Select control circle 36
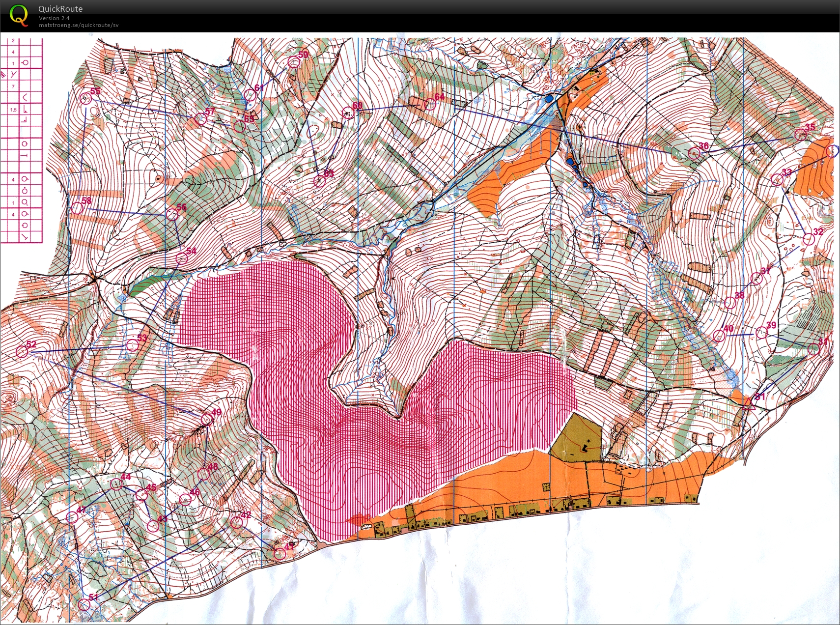Image resolution: width=840 pixels, height=625 pixels. pyautogui.click(x=694, y=153)
